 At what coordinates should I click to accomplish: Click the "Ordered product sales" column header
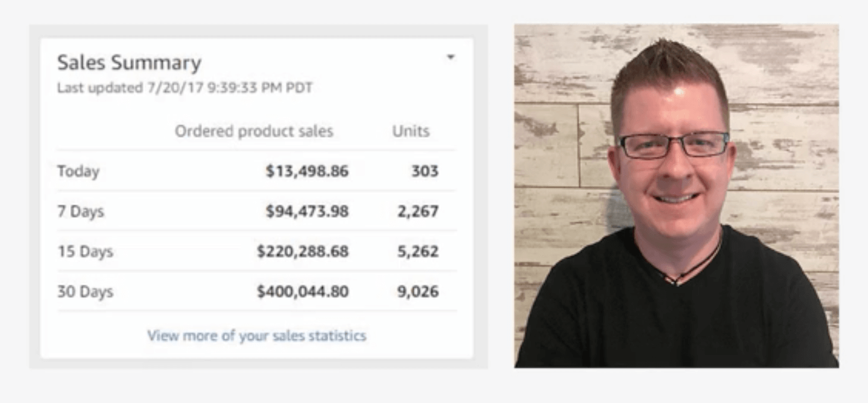point(254,131)
